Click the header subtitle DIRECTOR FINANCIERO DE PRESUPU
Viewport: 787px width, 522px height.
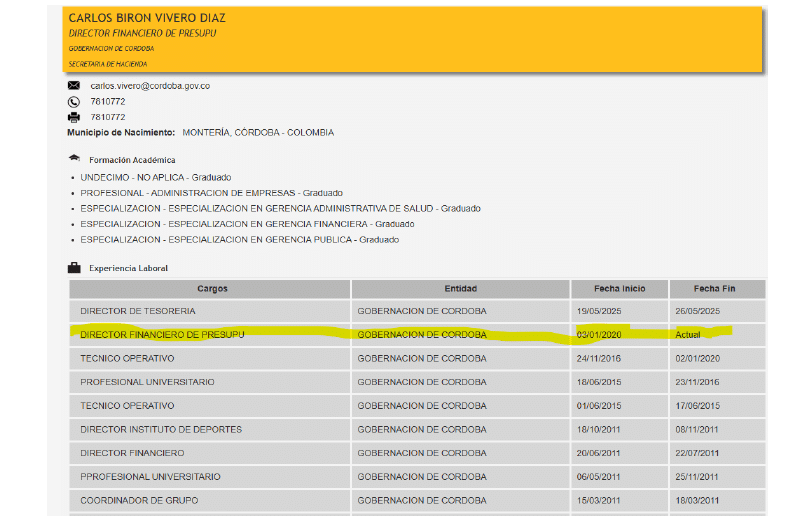tap(143, 33)
